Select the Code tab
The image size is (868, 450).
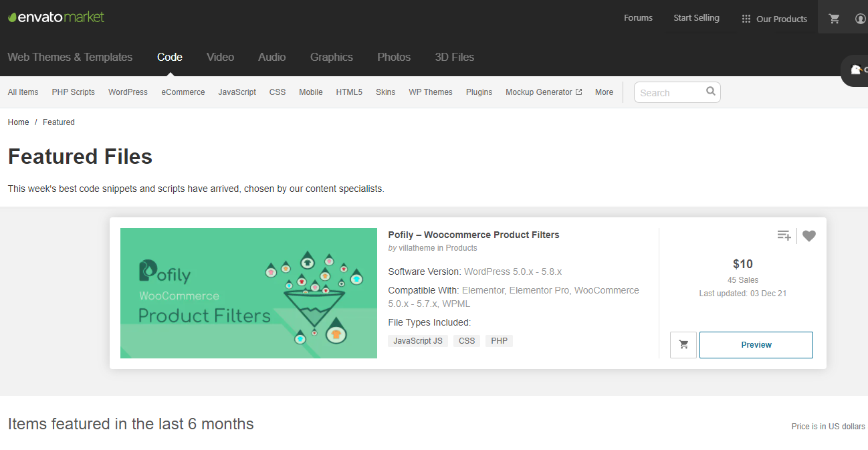[x=170, y=58]
